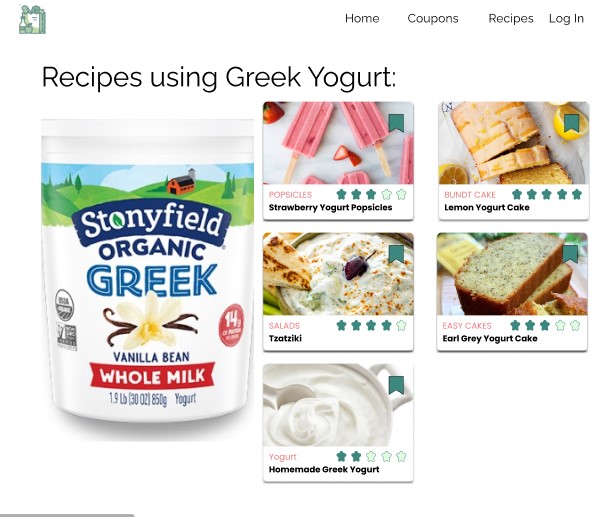The image size is (607, 517).
Task: Open the Recipes menu item
Action: [x=511, y=19]
